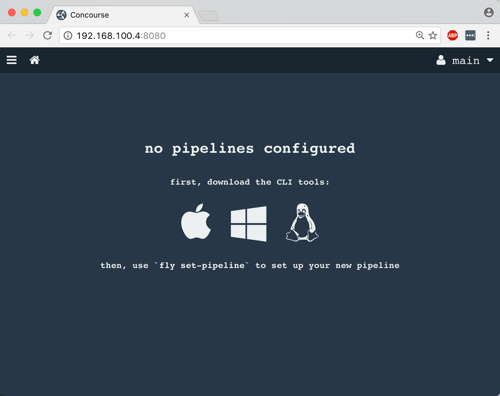Reload the page in browser
This screenshot has height=396, width=500.
point(47,35)
